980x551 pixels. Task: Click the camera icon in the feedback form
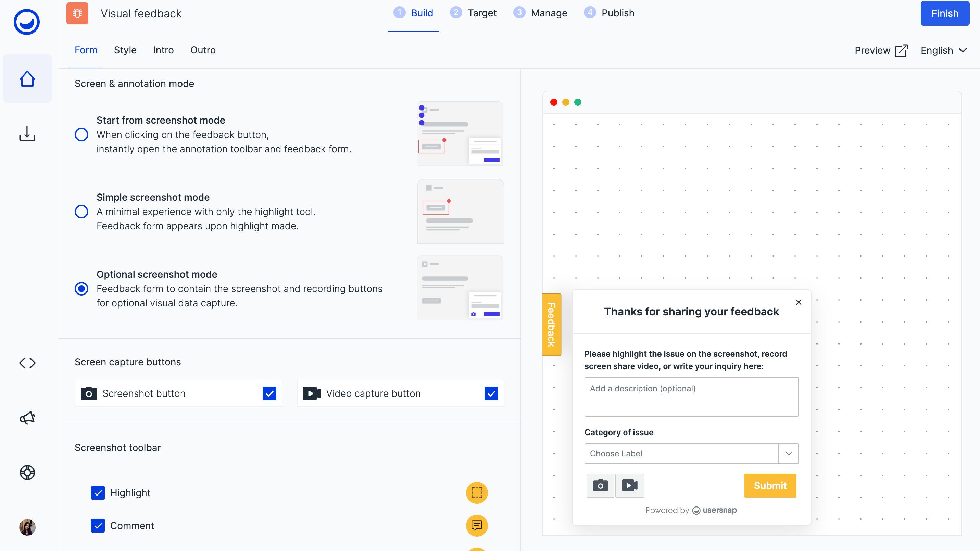pos(600,486)
